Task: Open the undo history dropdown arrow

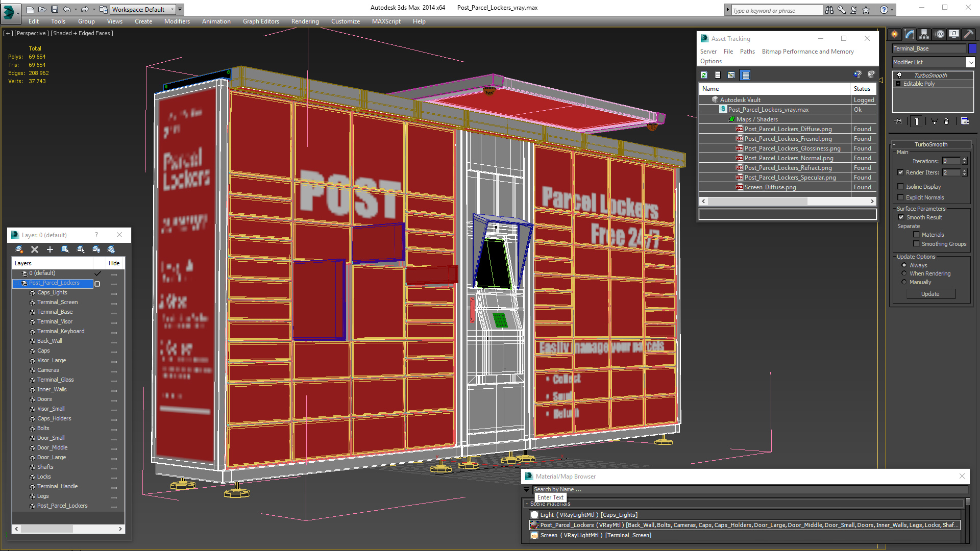Action: (x=76, y=9)
